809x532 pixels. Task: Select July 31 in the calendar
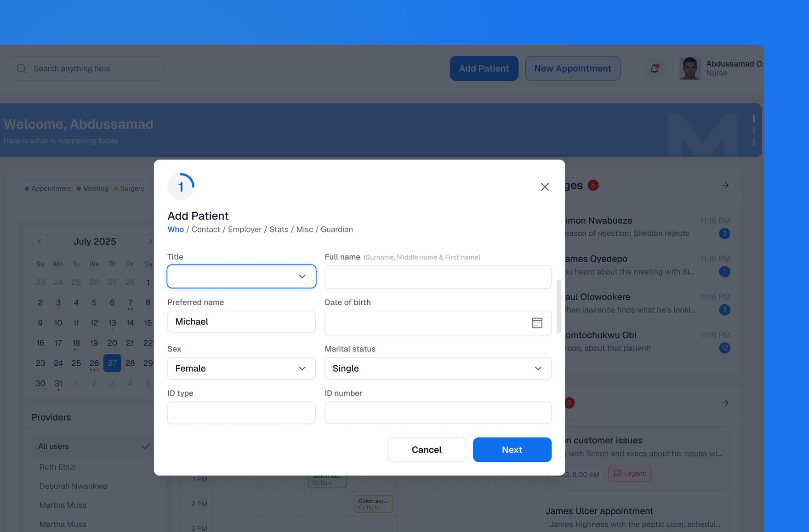click(58, 383)
